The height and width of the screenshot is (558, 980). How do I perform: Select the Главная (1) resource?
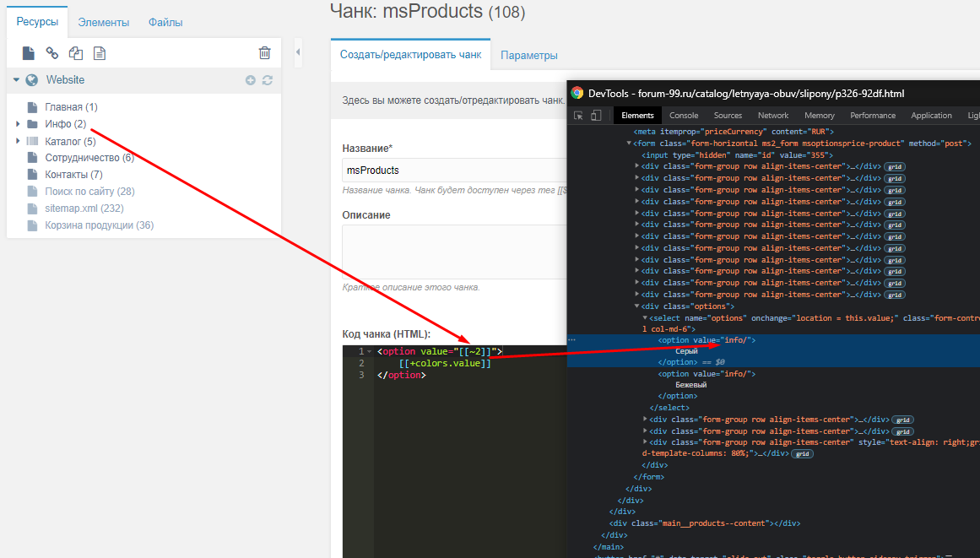pos(71,107)
